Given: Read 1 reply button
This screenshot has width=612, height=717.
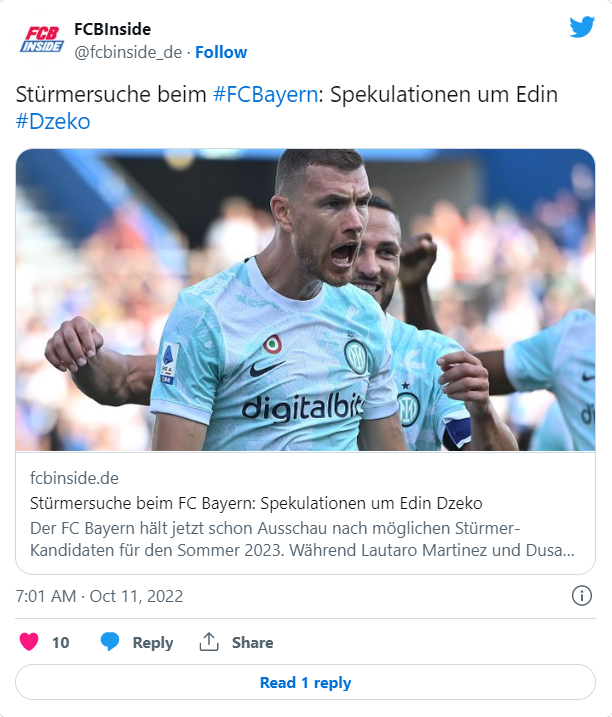Looking at the screenshot, I should tap(306, 682).
